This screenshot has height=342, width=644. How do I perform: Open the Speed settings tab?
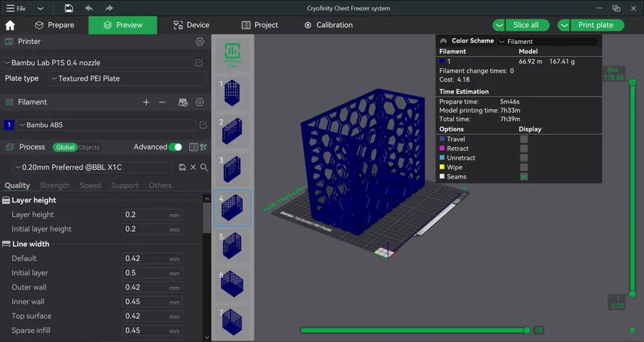click(90, 185)
